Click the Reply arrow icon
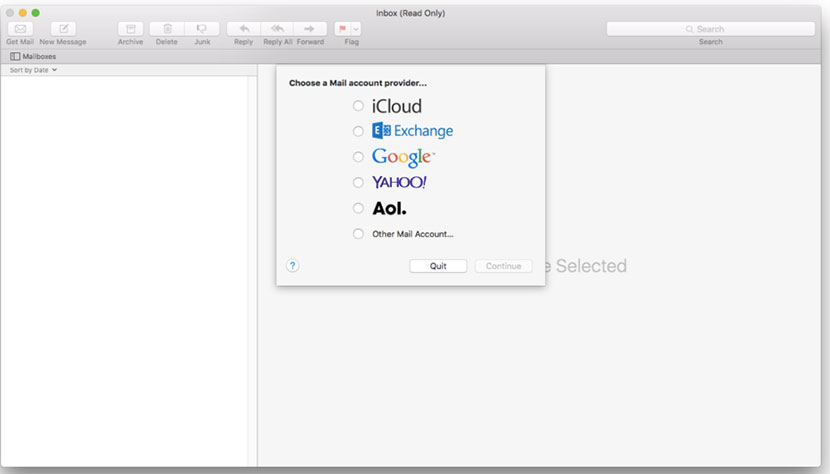Image resolution: width=830 pixels, height=474 pixels. pyautogui.click(x=243, y=29)
